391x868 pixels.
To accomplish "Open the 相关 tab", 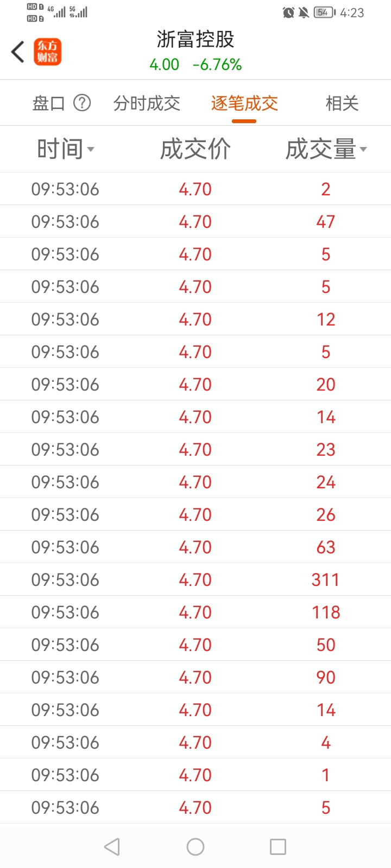I will tap(342, 103).
